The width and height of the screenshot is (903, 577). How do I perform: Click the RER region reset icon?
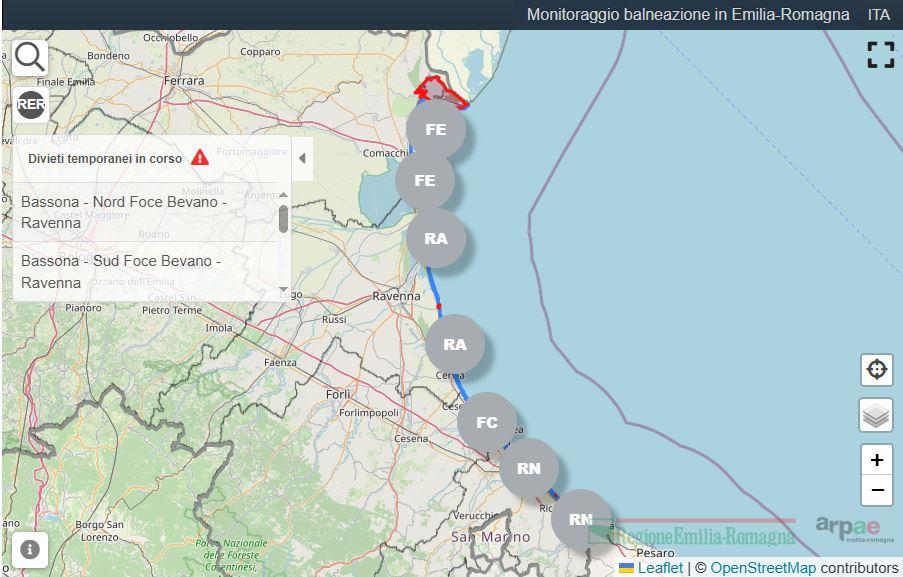coord(31,104)
